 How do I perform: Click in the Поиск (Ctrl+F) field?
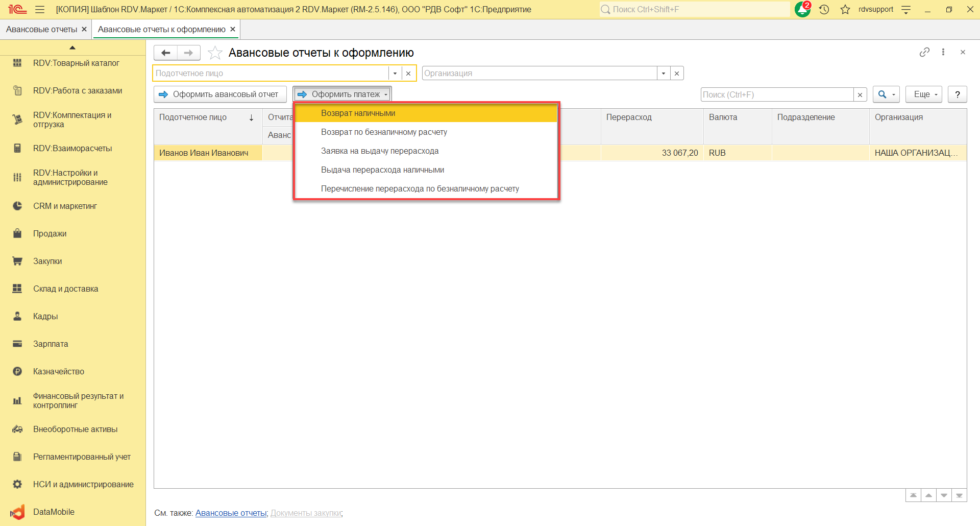776,94
